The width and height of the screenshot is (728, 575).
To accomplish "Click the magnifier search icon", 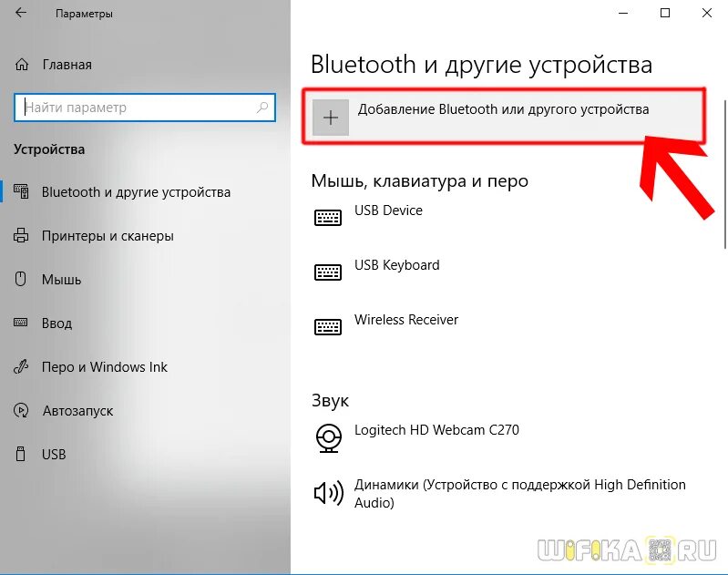I will click(262, 108).
